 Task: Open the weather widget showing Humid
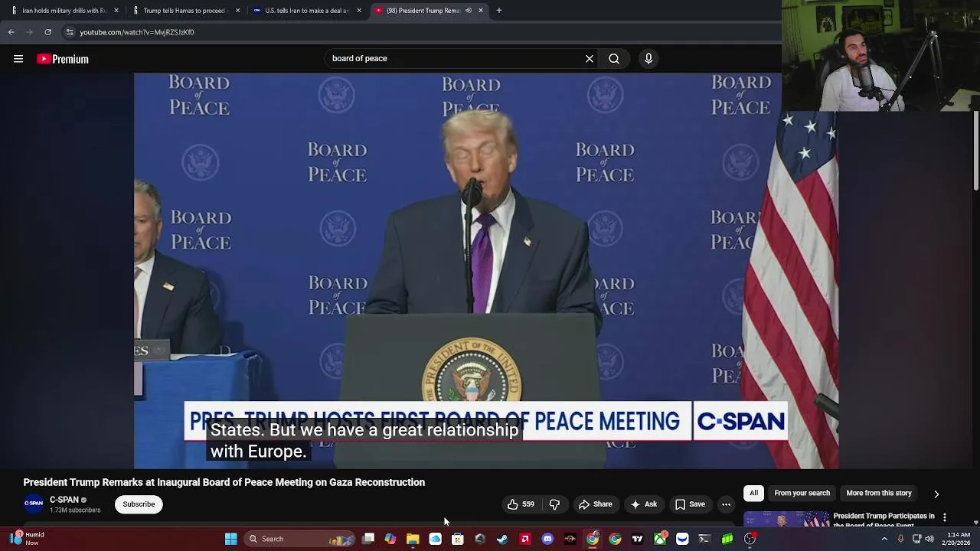28,539
